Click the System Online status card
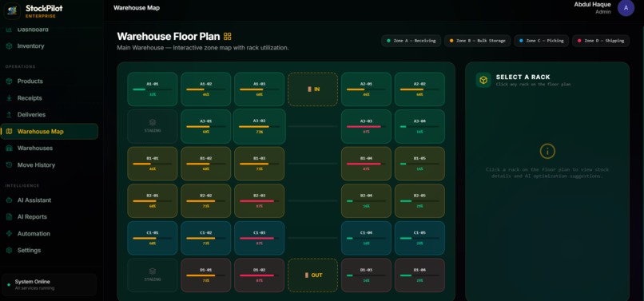The height and width of the screenshot is (301, 644). coord(50,284)
